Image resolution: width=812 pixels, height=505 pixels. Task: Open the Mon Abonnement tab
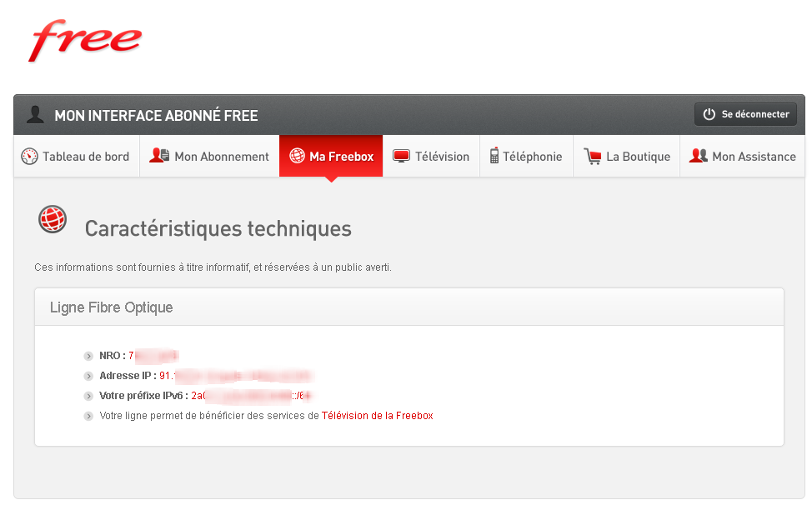click(x=210, y=157)
